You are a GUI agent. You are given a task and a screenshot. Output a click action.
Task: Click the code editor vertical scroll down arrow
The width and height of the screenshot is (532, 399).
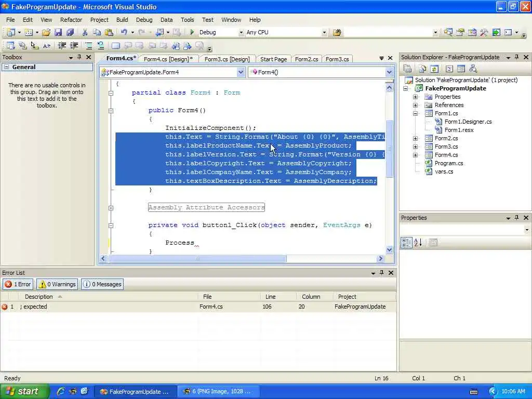pos(390,249)
